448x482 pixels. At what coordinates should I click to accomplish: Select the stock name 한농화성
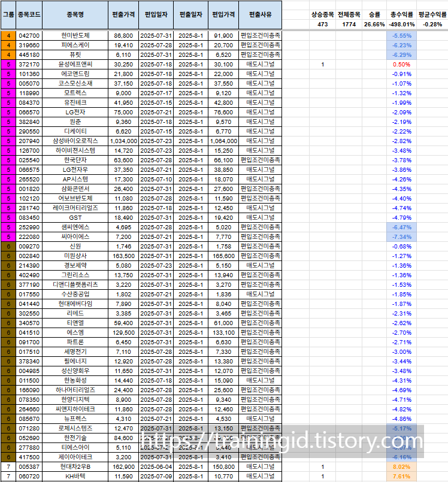point(75,381)
